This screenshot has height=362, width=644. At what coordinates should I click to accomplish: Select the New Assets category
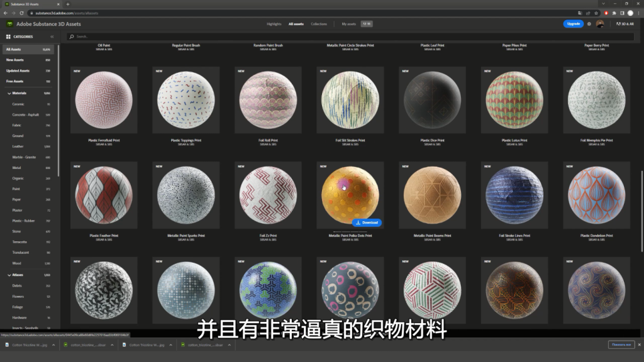coord(28,60)
